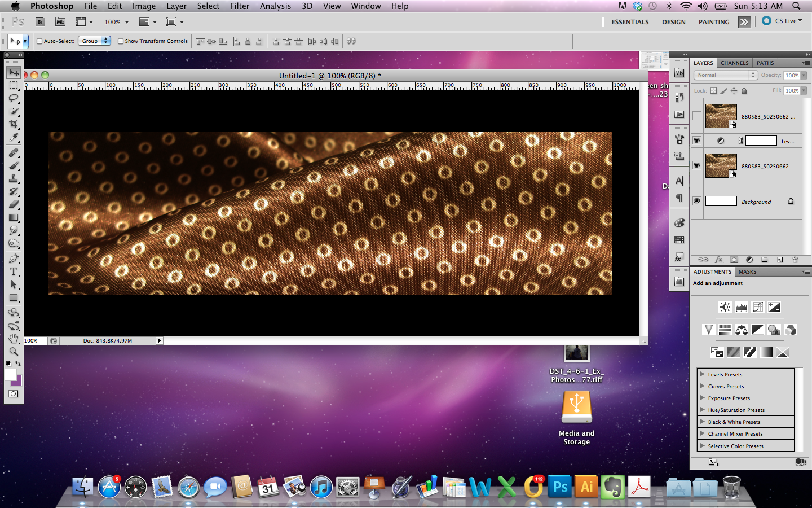Click the Painting workspace button
Screen dimensions: 812x508
point(713,22)
